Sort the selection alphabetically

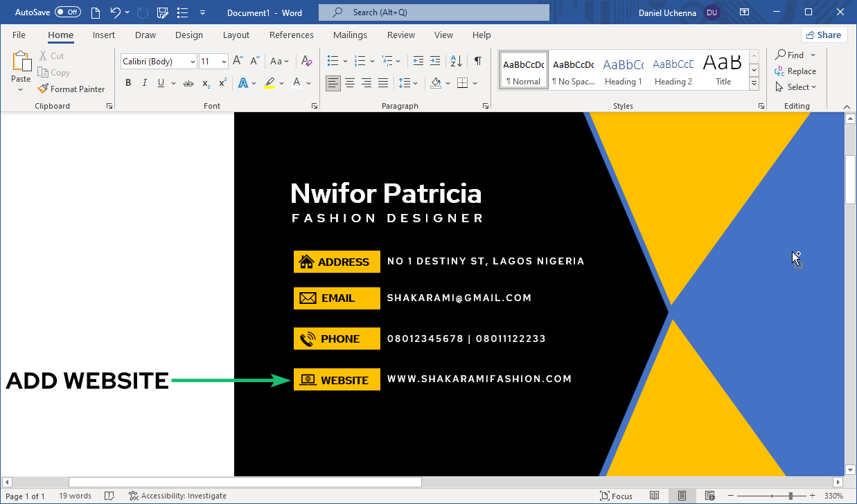[x=456, y=61]
